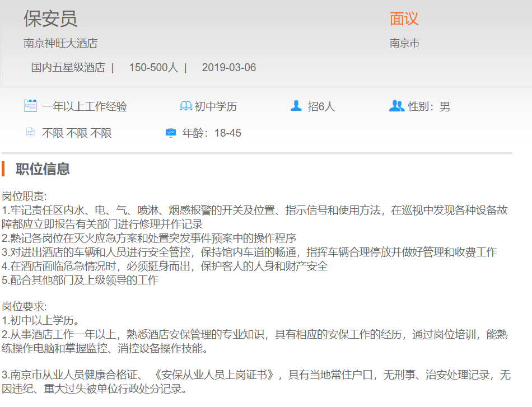Image resolution: width=532 pixels, height=407 pixels.
Task: Click the two-person icon beside 性别
Action: pyautogui.click(x=396, y=106)
